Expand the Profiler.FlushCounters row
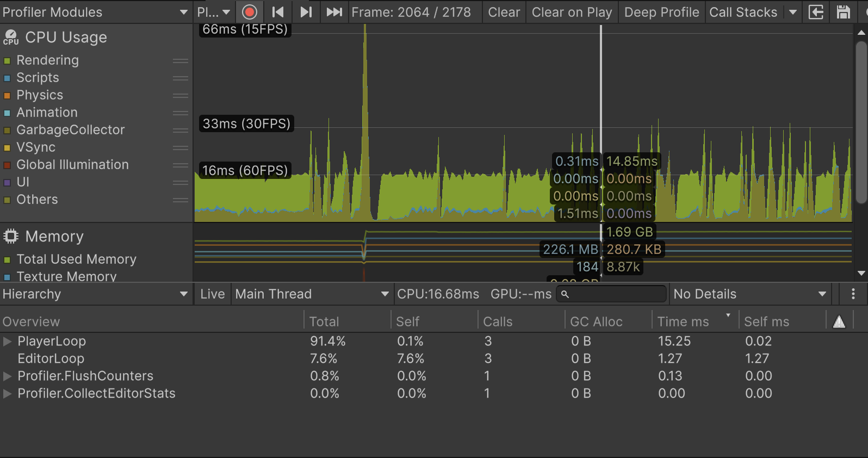 click(7, 376)
